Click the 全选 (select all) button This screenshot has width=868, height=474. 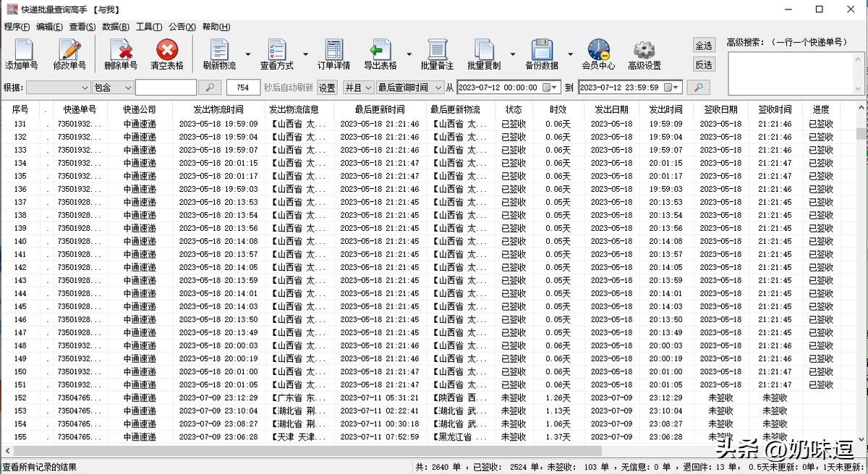tap(702, 46)
